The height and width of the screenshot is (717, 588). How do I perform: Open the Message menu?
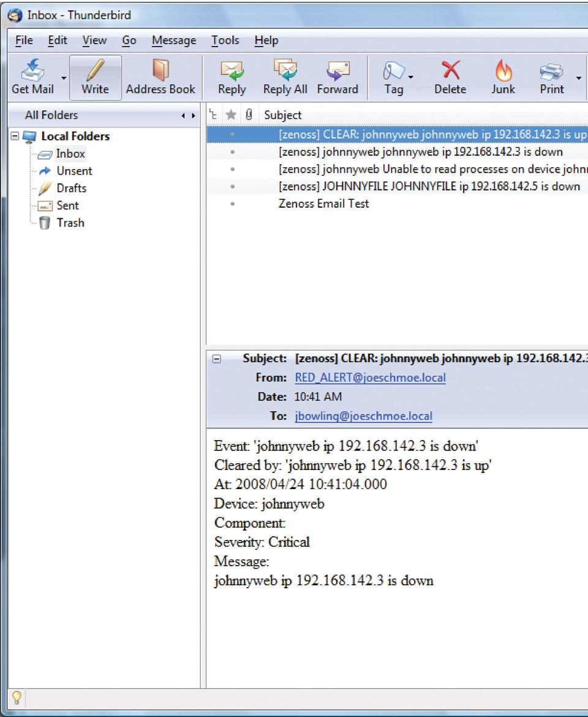coord(174,40)
